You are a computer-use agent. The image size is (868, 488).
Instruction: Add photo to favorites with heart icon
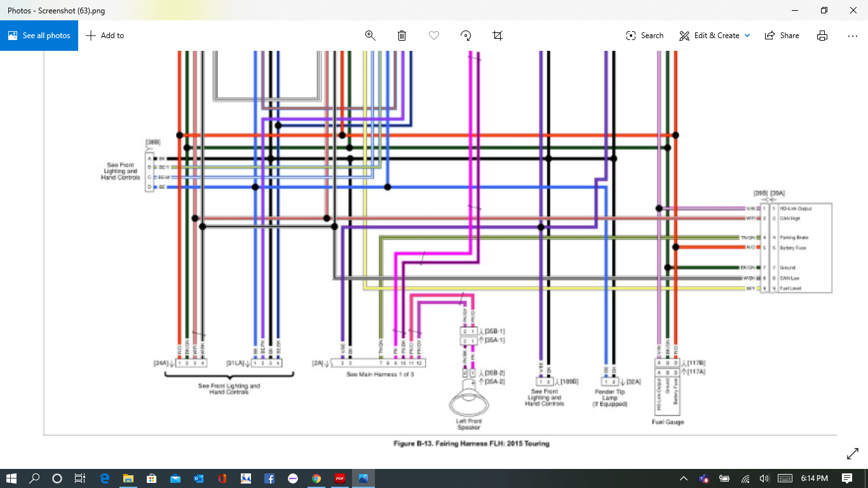434,36
